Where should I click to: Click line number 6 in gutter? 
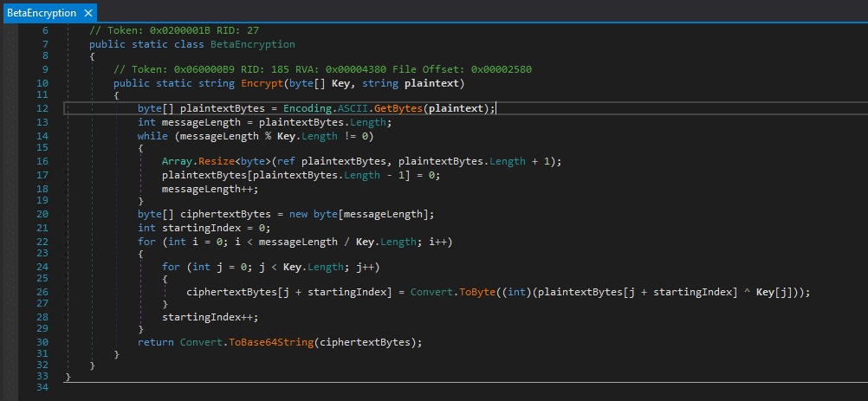click(45, 31)
